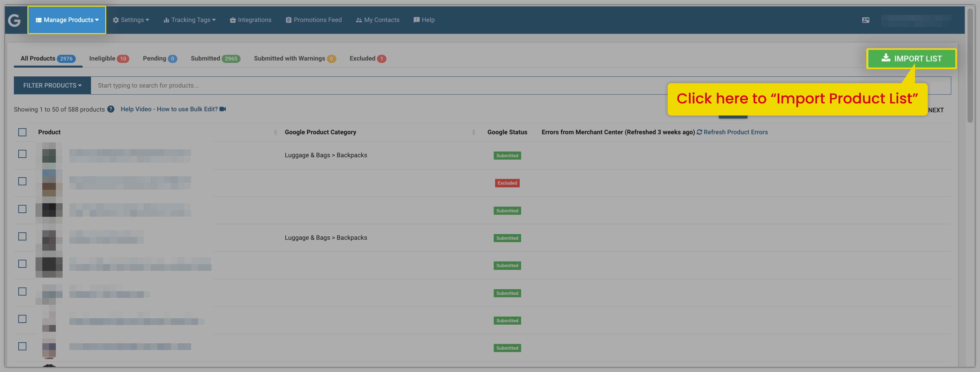Focus the product search field

(520, 86)
